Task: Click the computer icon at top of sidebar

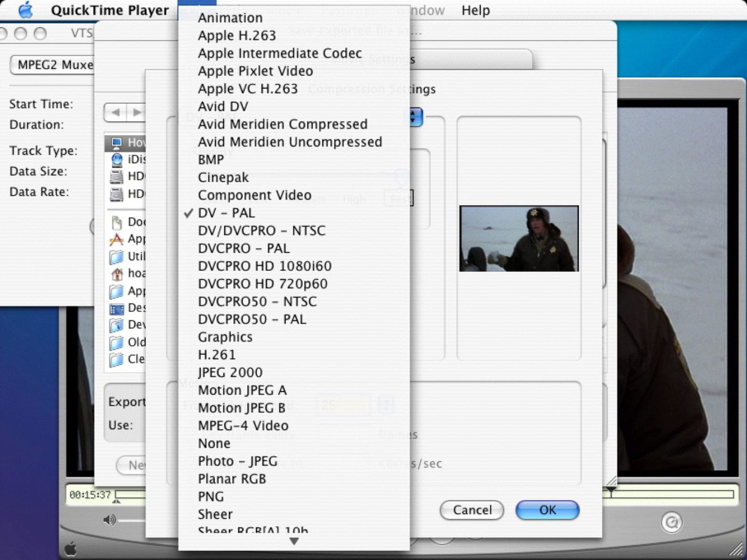Action: click(117, 143)
